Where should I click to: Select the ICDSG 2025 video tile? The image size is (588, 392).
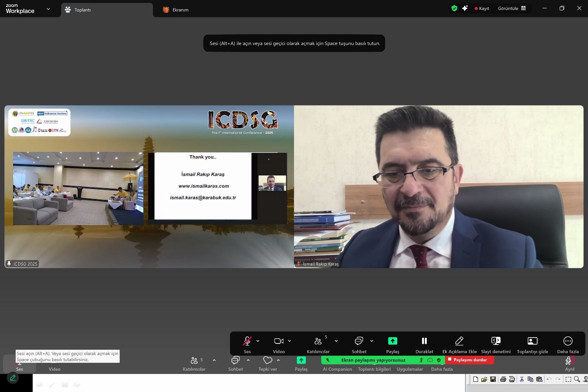(x=149, y=186)
